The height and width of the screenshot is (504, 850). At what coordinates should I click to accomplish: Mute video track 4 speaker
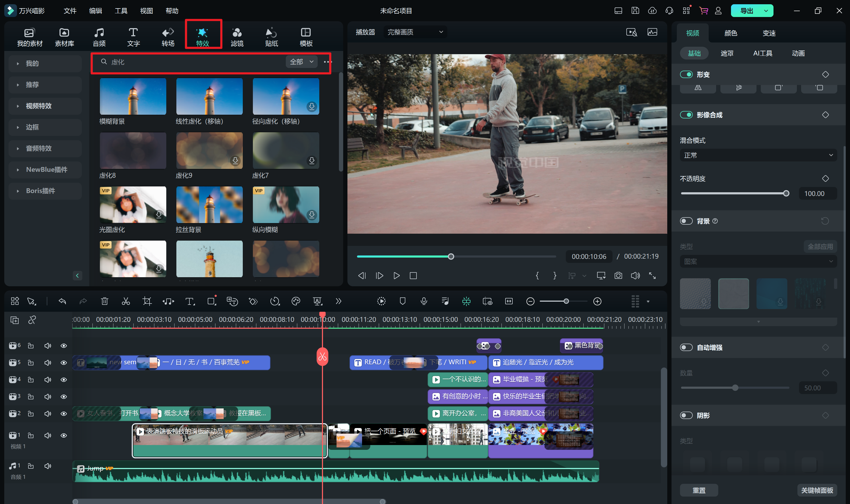pos(48,380)
